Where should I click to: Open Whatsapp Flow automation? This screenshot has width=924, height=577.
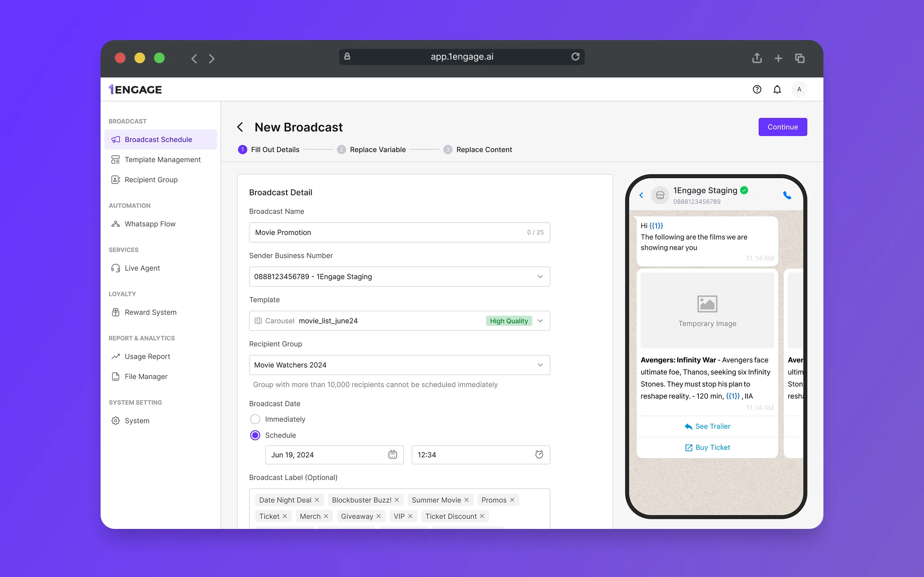pyautogui.click(x=161, y=224)
